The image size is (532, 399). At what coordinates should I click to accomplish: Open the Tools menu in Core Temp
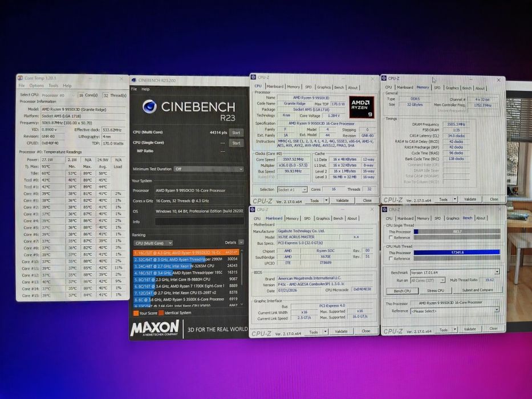point(53,85)
